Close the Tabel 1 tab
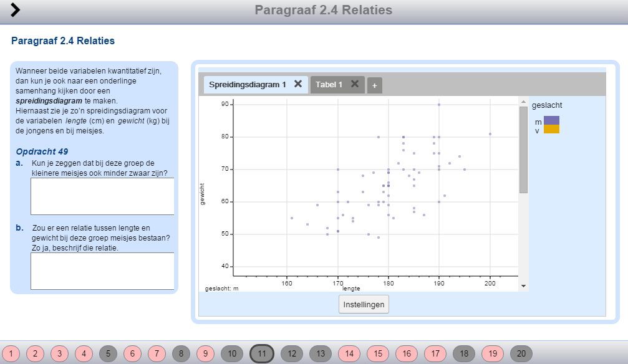 pos(354,84)
